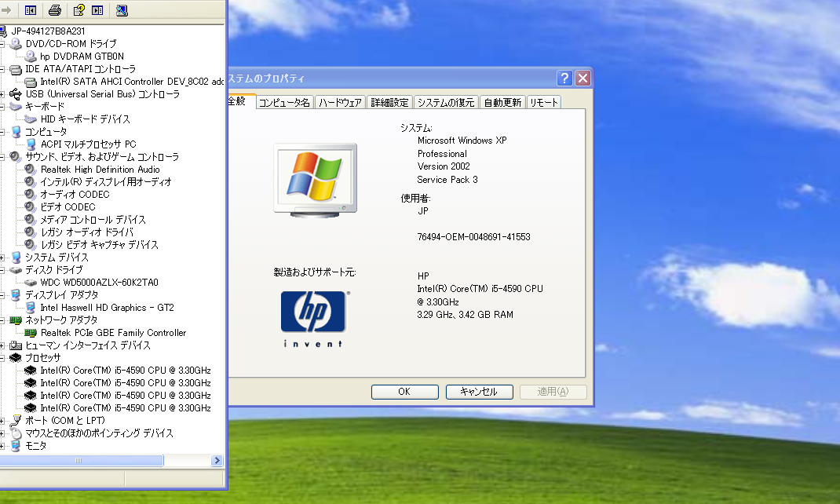Select ビデオ CODEC entry
840x504 pixels.
click(68, 207)
